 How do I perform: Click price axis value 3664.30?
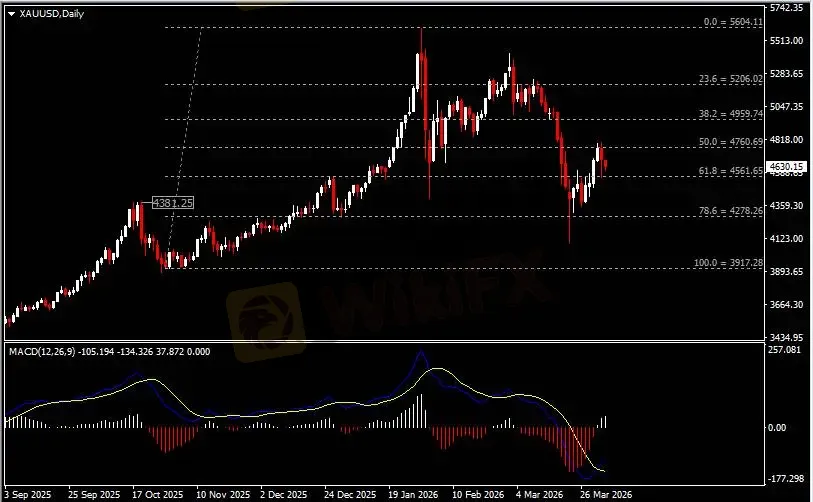pos(787,304)
